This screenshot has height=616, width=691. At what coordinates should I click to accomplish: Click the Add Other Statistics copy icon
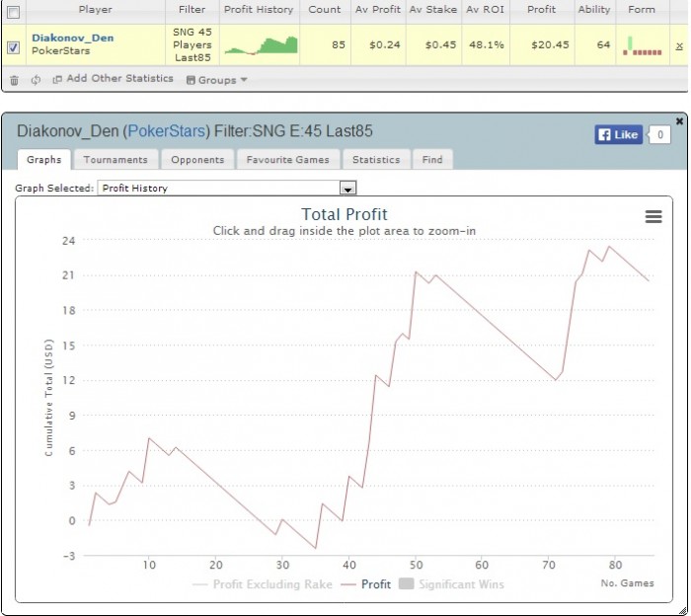tap(57, 80)
